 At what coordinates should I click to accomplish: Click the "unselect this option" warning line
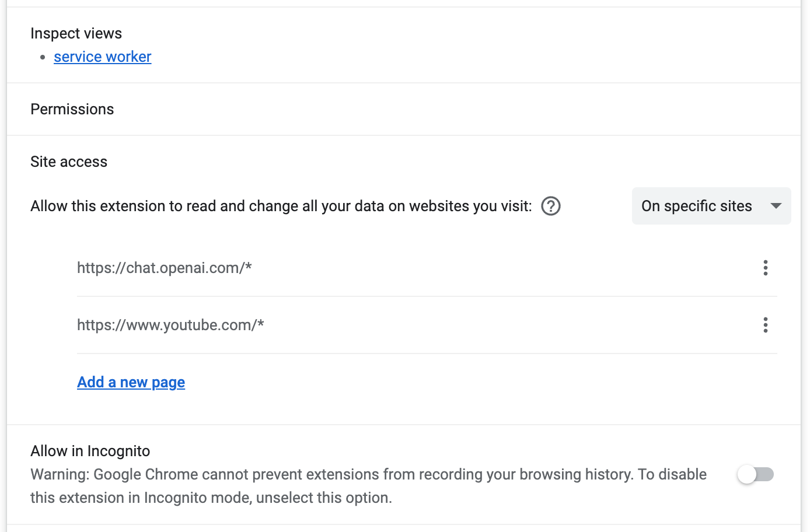[x=211, y=498]
